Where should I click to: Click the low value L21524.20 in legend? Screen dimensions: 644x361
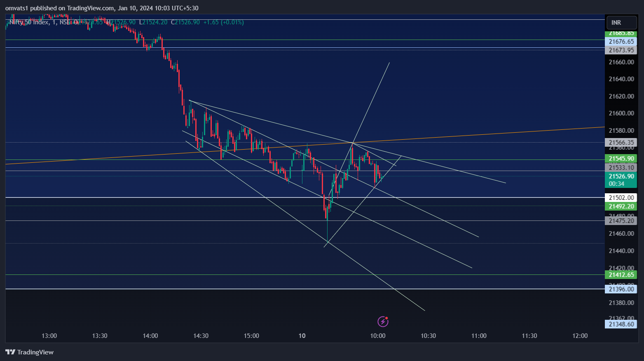point(153,22)
